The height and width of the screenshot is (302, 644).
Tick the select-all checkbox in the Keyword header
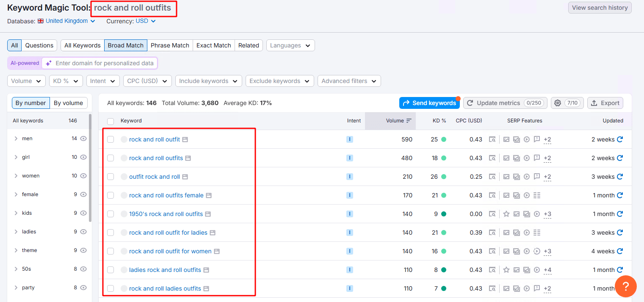pos(111,121)
